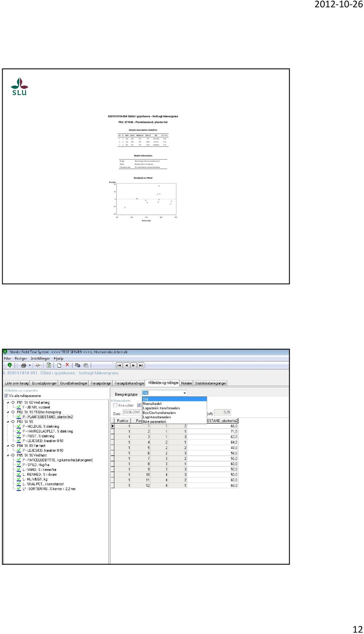
Task: Jump to first record navigation button
Action: click(119, 366)
